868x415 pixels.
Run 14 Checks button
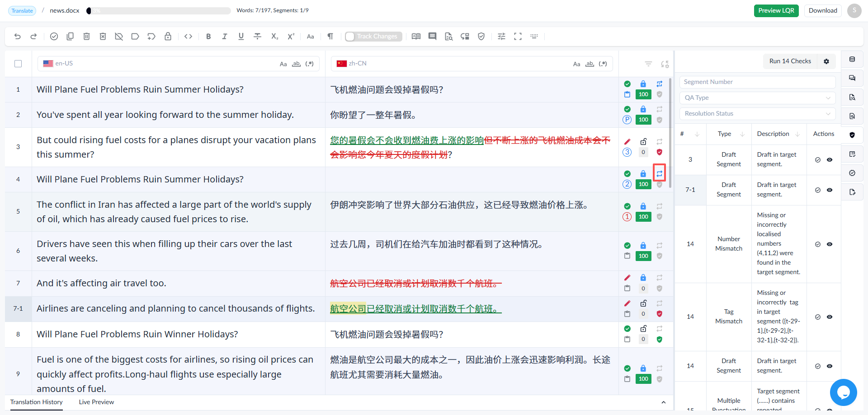[x=790, y=61]
